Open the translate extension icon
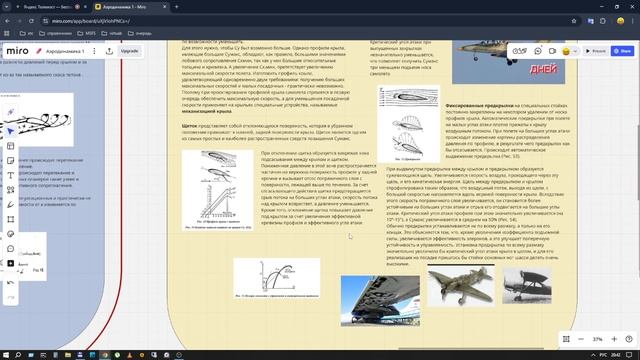The height and width of the screenshot is (360, 640). pos(591,21)
